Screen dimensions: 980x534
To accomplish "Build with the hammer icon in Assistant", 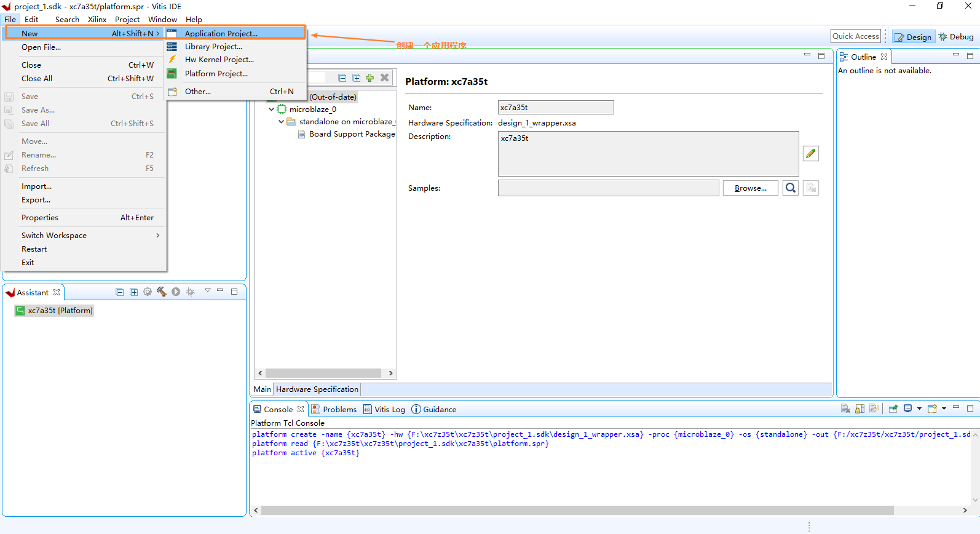I will click(162, 292).
